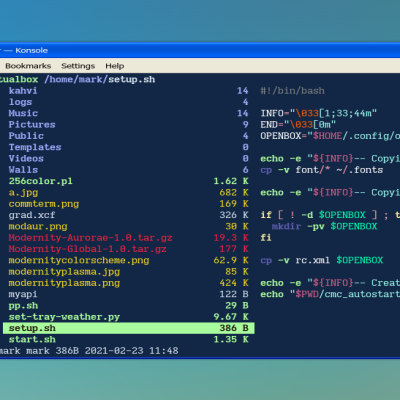Select the set-tray-weather.py script
Image resolution: width=400 pixels, height=400 pixels.
128,317
